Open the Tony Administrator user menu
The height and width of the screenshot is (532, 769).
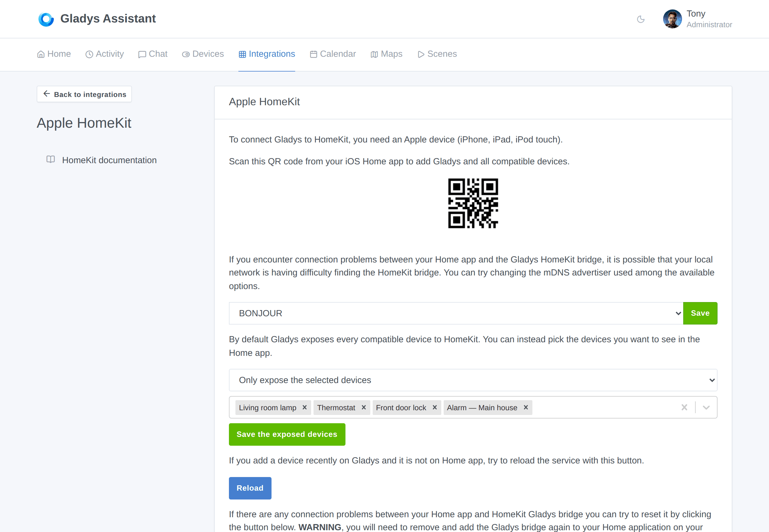click(698, 19)
